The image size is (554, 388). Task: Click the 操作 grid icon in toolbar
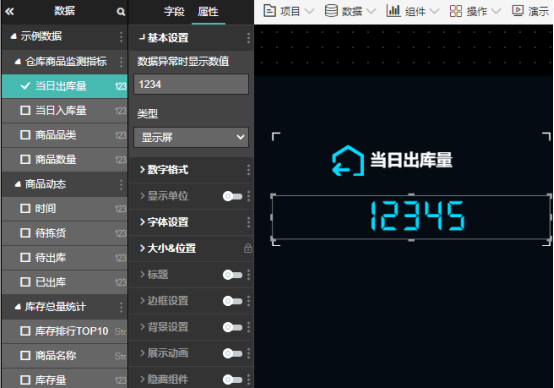(x=456, y=11)
